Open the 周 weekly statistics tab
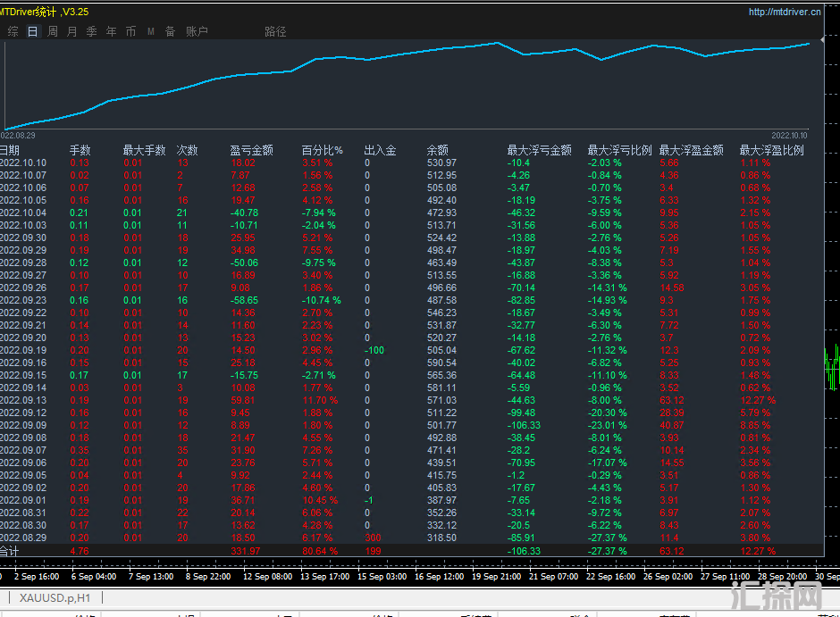 coord(53,31)
